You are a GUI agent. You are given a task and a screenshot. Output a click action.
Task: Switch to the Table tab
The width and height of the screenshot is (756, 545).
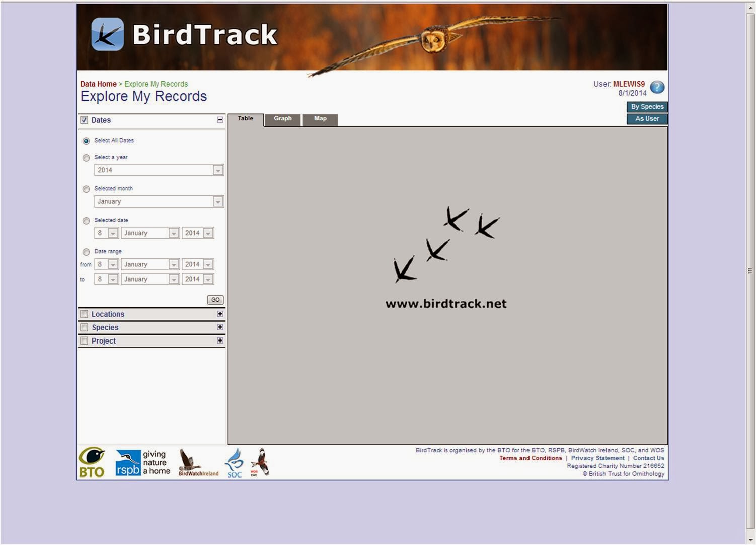click(x=246, y=120)
